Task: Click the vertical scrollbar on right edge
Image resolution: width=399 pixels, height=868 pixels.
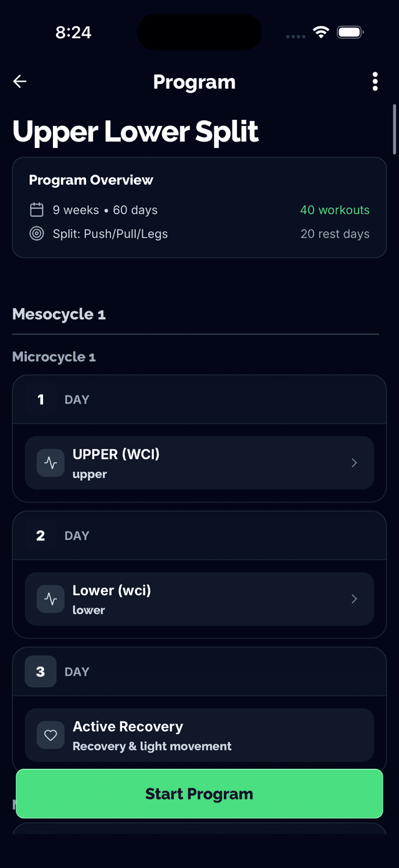Action: click(394, 130)
